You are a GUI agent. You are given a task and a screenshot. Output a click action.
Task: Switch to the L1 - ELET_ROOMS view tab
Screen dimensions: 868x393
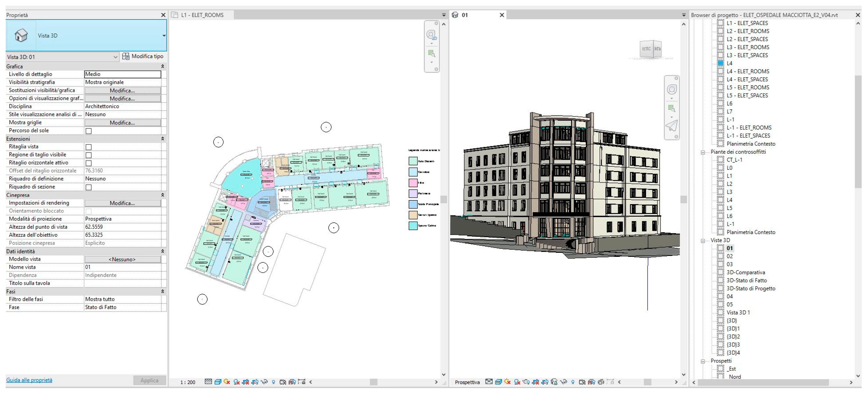tap(202, 15)
